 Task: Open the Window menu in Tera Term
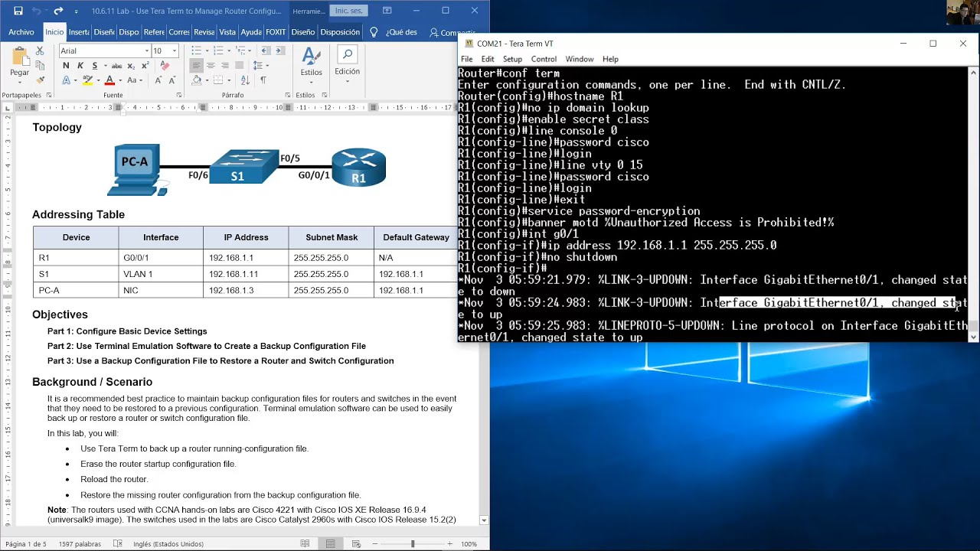click(580, 59)
